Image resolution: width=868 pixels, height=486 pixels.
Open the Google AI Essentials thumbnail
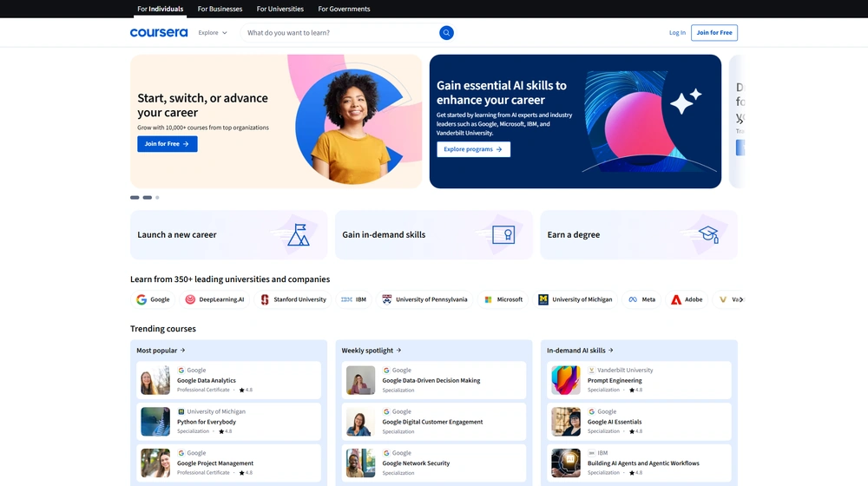coord(566,422)
